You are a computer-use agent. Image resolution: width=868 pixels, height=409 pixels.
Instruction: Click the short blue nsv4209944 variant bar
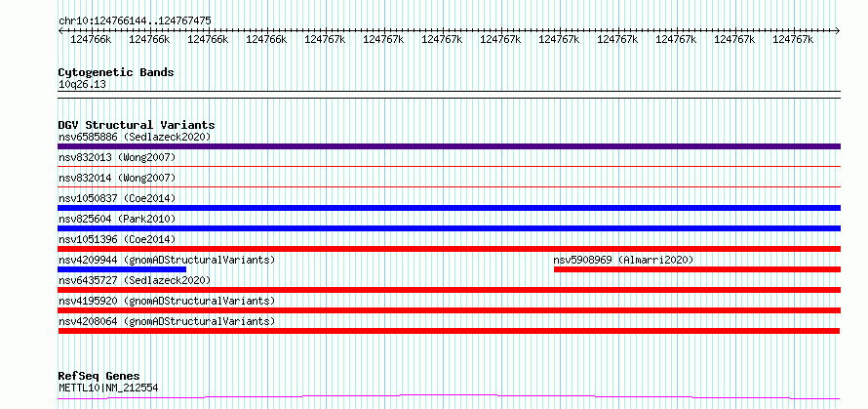click(122, 269)
